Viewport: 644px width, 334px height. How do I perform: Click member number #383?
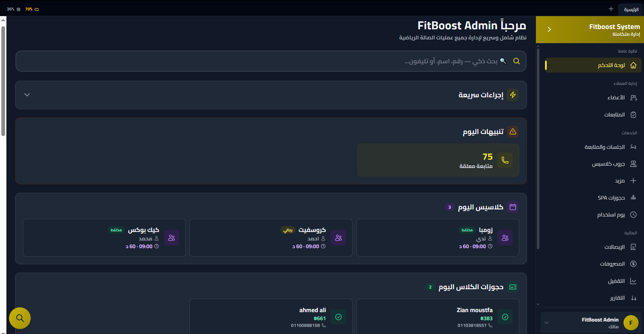tap(486, 319)
